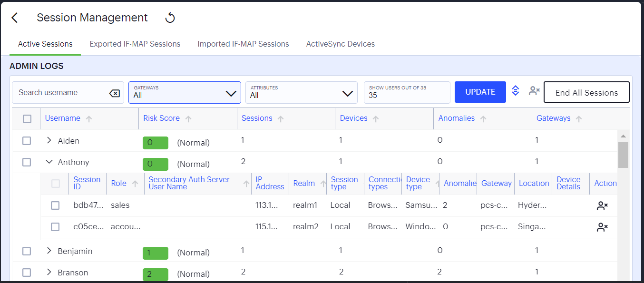
Task: Click the Singa... location cell
Action: tap(532, 227)
